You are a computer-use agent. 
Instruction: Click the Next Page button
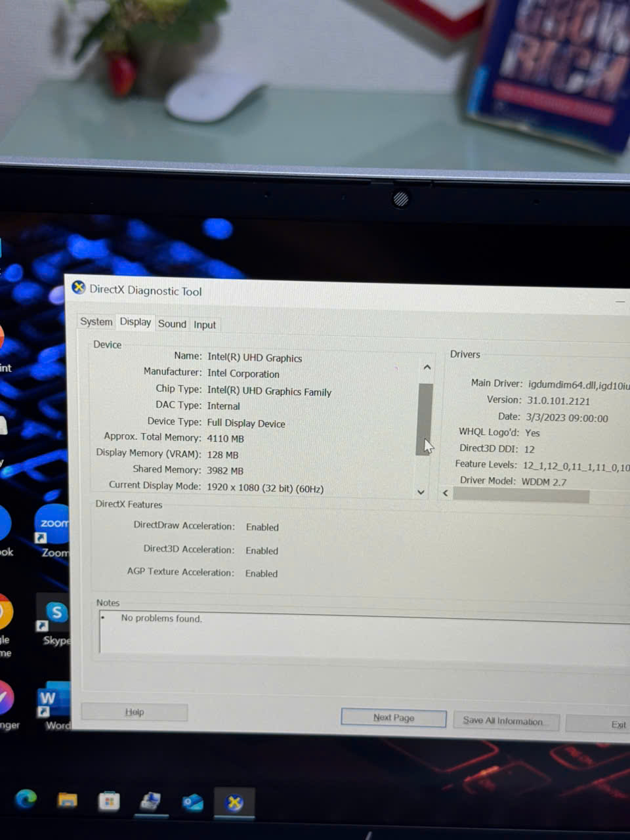click(394, 718)
